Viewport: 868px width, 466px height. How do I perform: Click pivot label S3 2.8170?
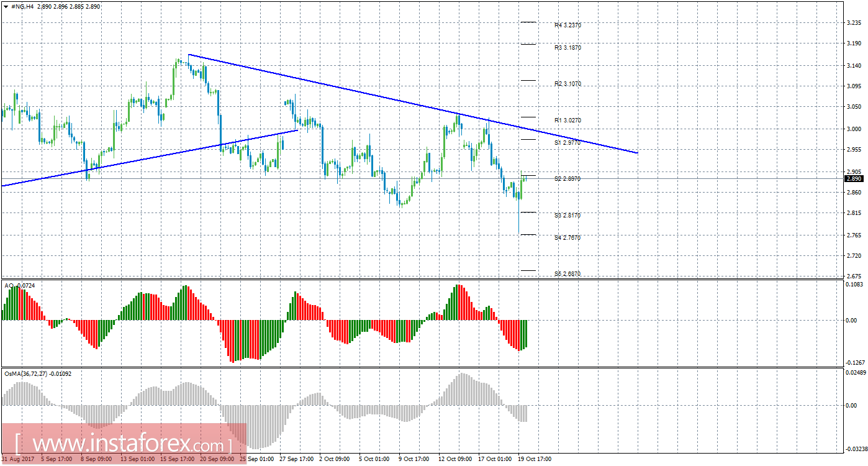coord(567,216)
